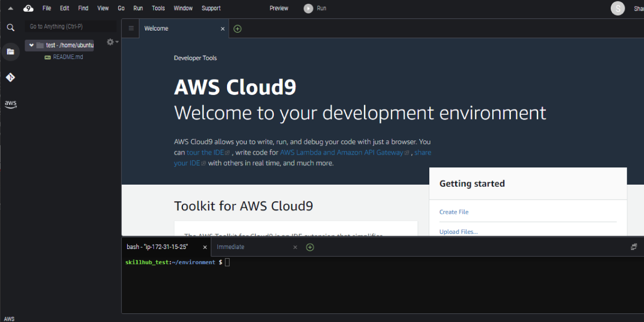The width and height of the screenshot is (644, 322).
Task: Open the Run menu
Action: point(138,8)
